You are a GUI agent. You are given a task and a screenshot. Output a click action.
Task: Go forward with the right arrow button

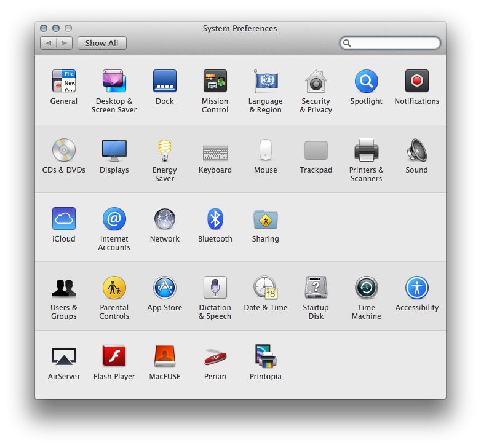tap(64, 43)
